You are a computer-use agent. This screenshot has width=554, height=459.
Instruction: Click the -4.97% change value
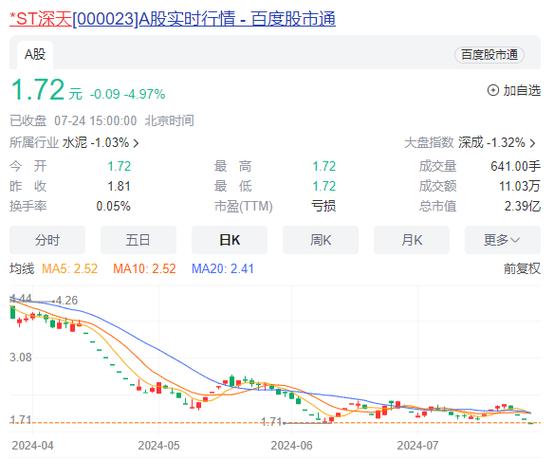[146, 94]
